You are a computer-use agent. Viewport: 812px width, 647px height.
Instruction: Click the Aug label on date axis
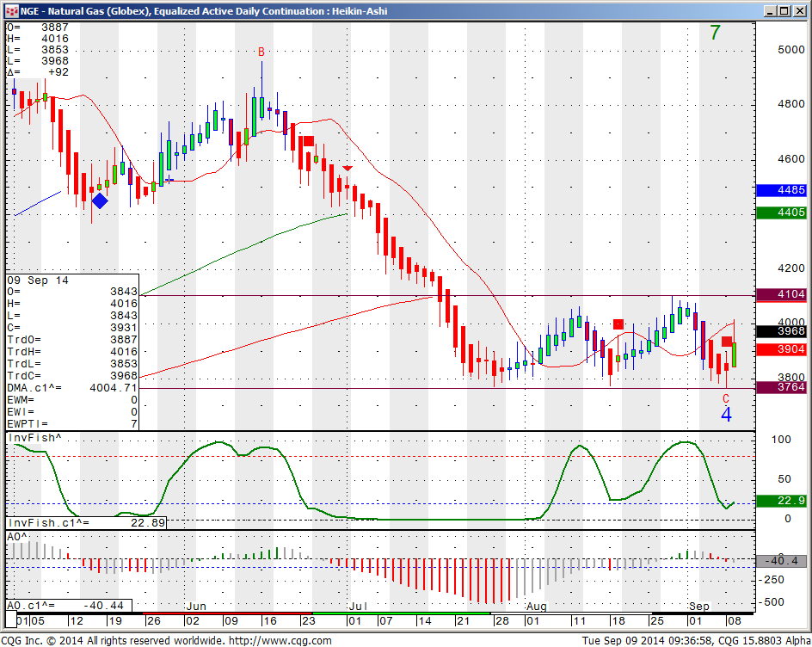537,607
